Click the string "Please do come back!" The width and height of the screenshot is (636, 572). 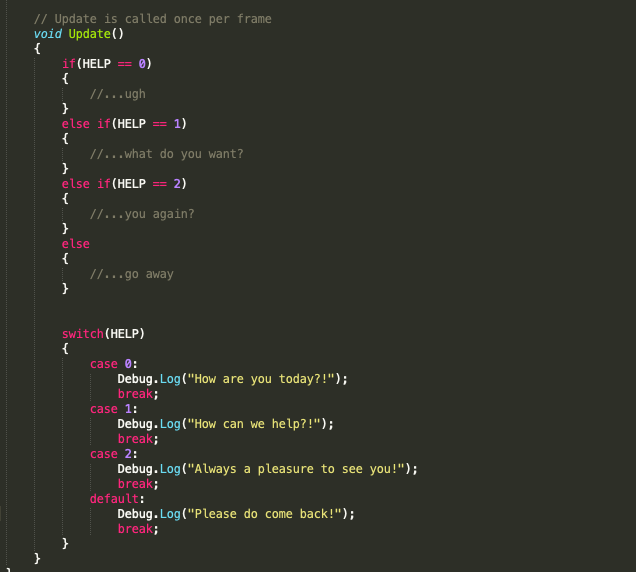click(x=264, y=514)
